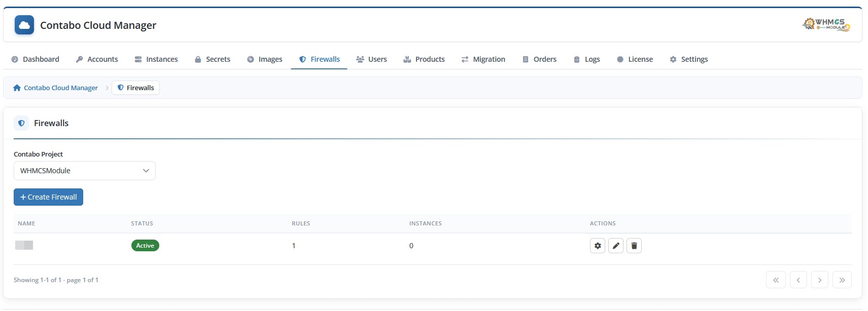Click the STATUS column header

(142, 223)
